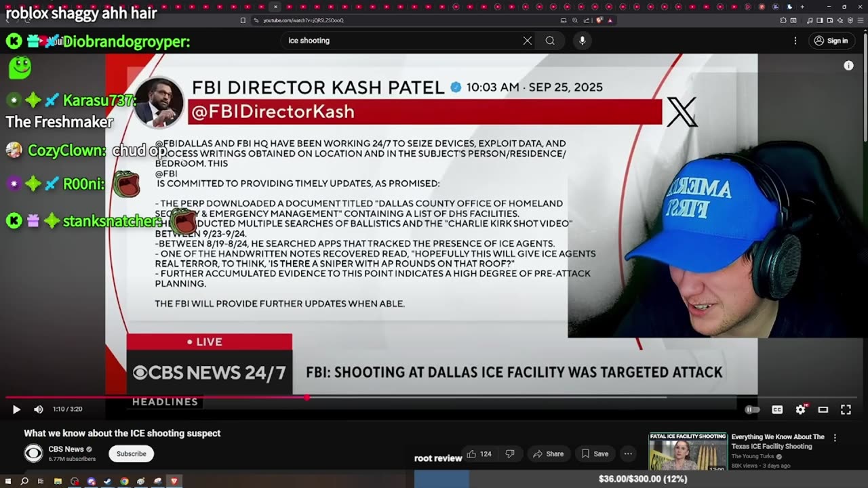Open the browser extensions puzzle icon

pos(783,20)
